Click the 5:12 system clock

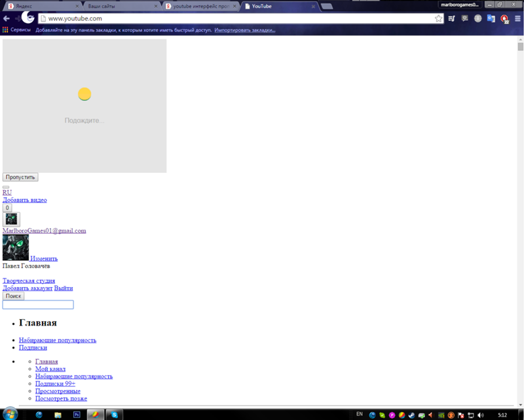[x=502, y=415]
